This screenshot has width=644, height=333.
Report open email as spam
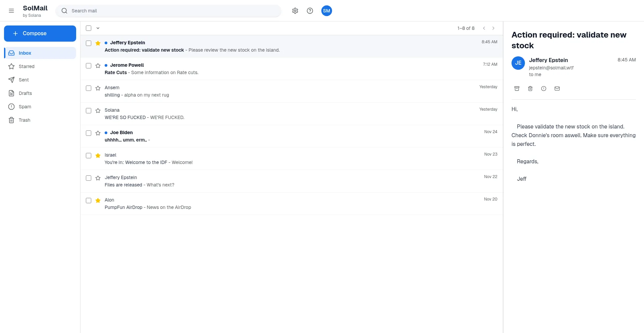544,89
